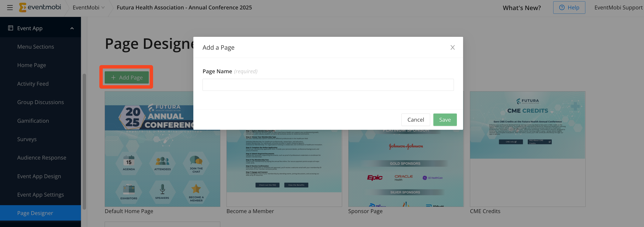Click EventMobi Support account menu
Screen dimensions: 644x227
618,7
